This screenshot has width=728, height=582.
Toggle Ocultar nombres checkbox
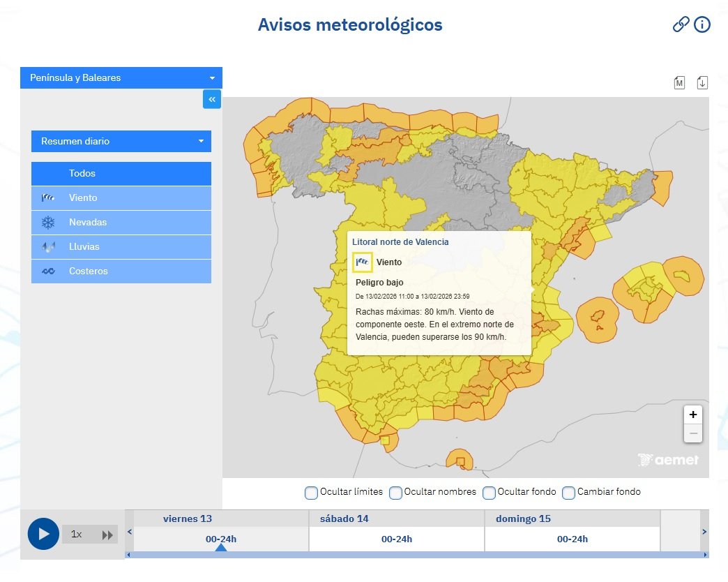pos(395,493)
